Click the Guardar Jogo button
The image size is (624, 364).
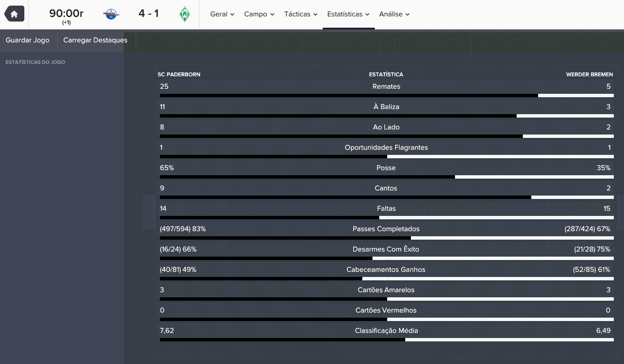28,40
